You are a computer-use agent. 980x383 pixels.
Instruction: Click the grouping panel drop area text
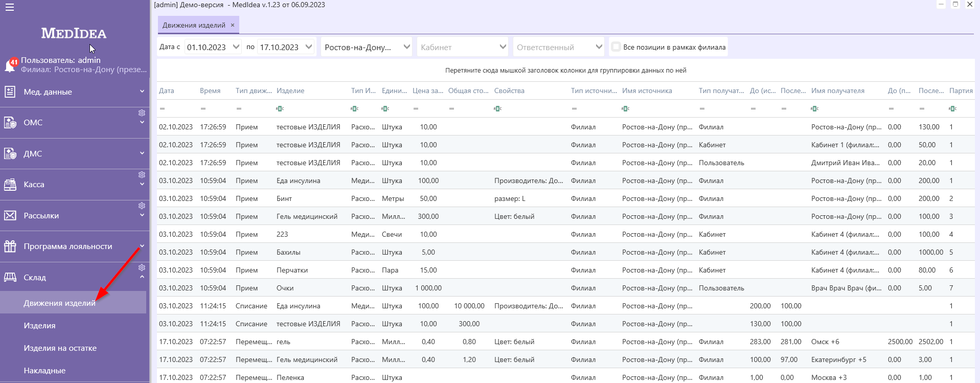(565, 71)
